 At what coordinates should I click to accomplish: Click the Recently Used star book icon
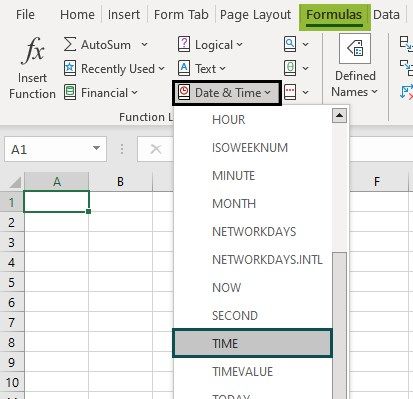[x=70, y=68]
